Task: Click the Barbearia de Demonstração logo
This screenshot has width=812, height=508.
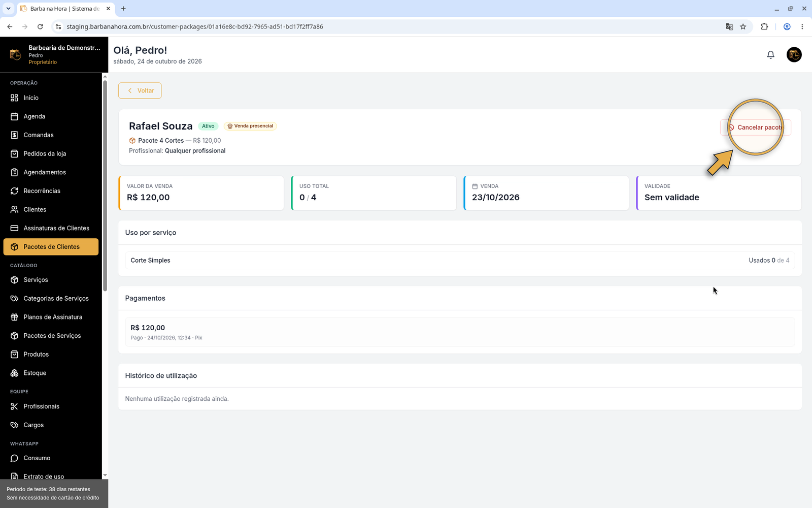Action: pyautogui.click(x=15, y=54)
